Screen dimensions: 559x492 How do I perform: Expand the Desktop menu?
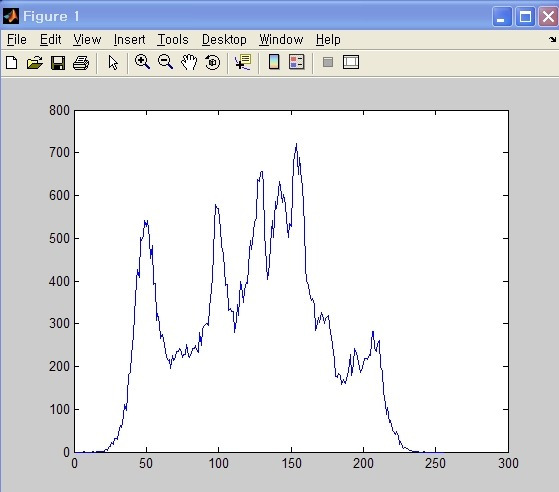tap(224, 40)
